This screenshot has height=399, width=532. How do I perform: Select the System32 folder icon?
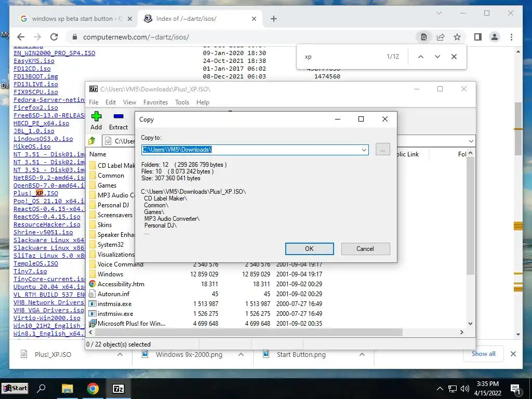click(92, 244)
